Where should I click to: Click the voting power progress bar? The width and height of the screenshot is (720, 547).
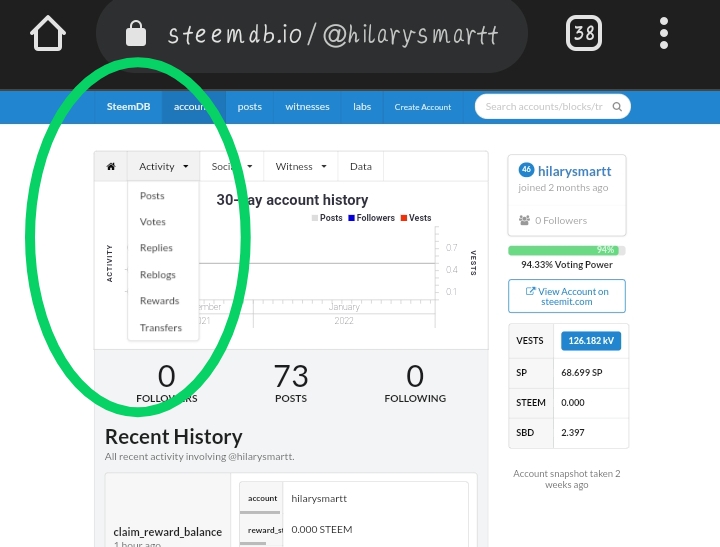[567, 250]
